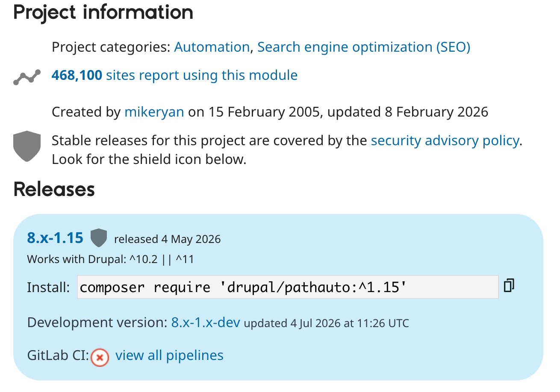Click 'Look for the shield icon below.' text
560x392 pixels.
click(x=149, y=159)
